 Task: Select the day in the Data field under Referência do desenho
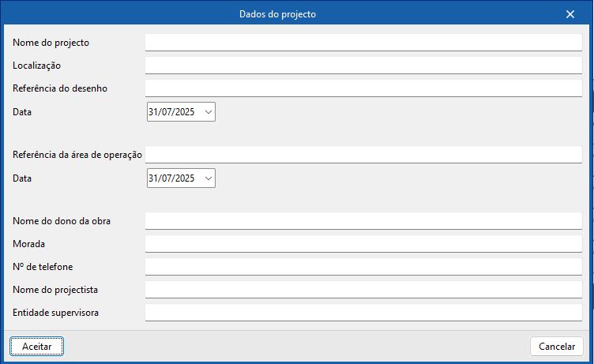tap(153, 112)
